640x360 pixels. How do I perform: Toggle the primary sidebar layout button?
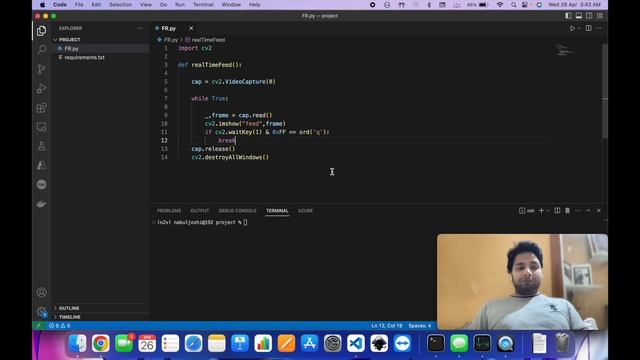point(568,16)
